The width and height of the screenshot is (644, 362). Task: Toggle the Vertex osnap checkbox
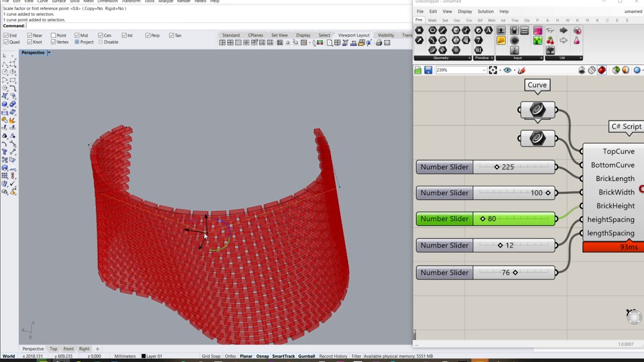(x=53, y=42)
